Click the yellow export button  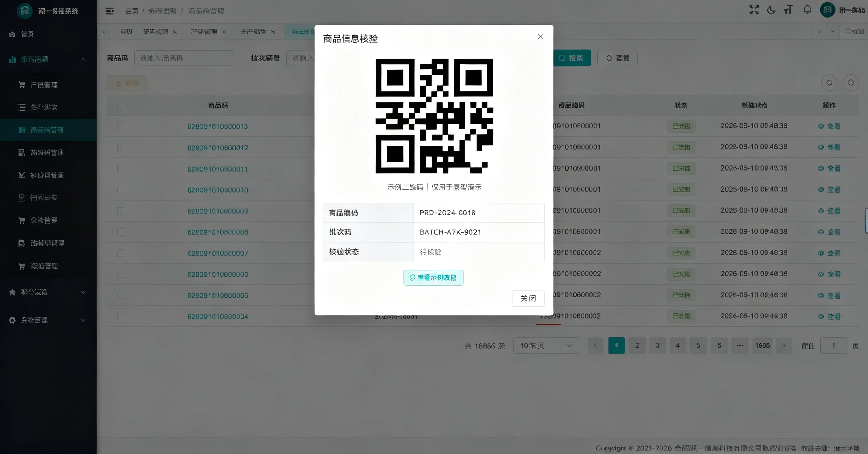(127, 83)
